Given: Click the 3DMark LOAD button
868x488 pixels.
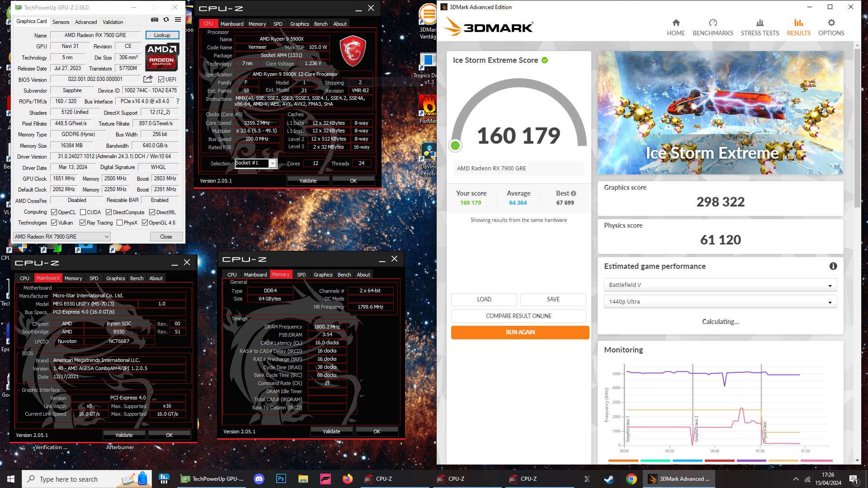Looking at the screenshot, I should click(x=484, y=299).
